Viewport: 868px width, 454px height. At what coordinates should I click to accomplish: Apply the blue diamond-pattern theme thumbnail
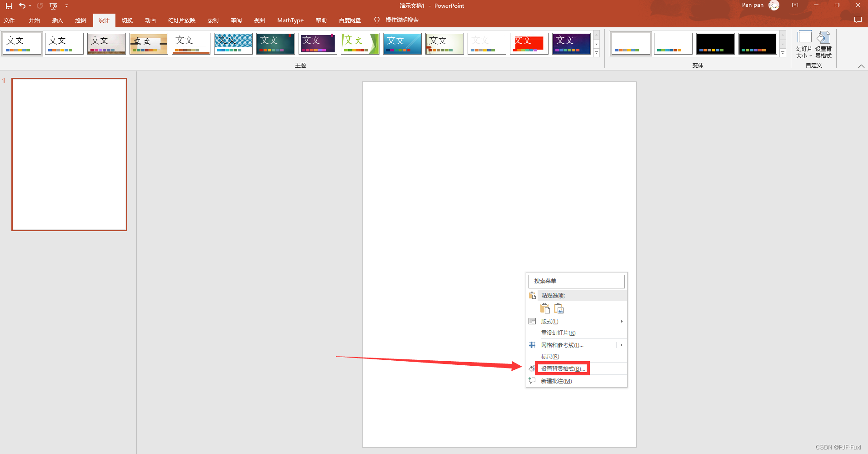pos(233,44)
